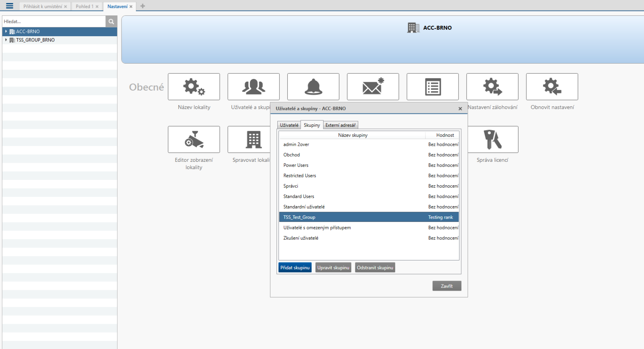Open the envelope email settings icon
The height and width of the screenshot is (349, 644).
pyautogui.click(x=373, y=87)
